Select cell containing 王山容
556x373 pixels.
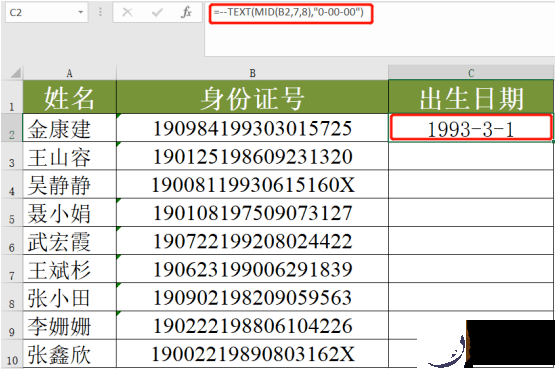[70, 156]
